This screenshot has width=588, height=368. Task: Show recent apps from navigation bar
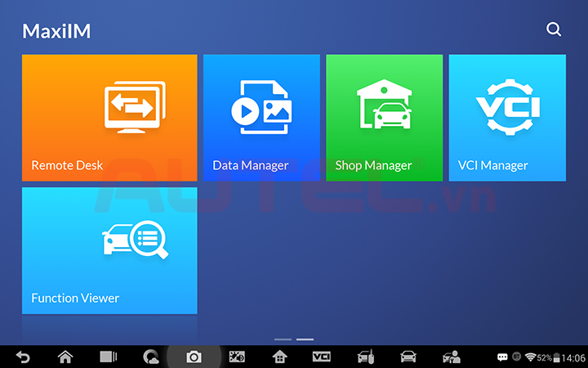(109, 357)
